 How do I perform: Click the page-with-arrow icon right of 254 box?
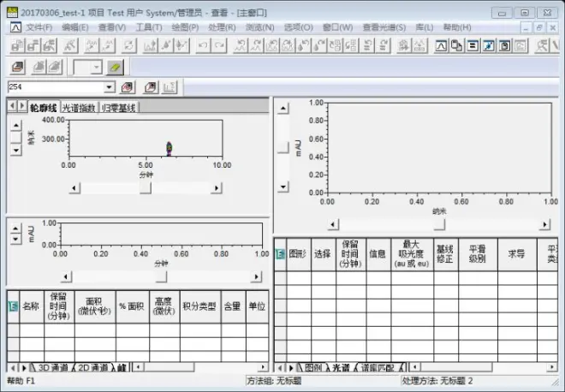151,87
